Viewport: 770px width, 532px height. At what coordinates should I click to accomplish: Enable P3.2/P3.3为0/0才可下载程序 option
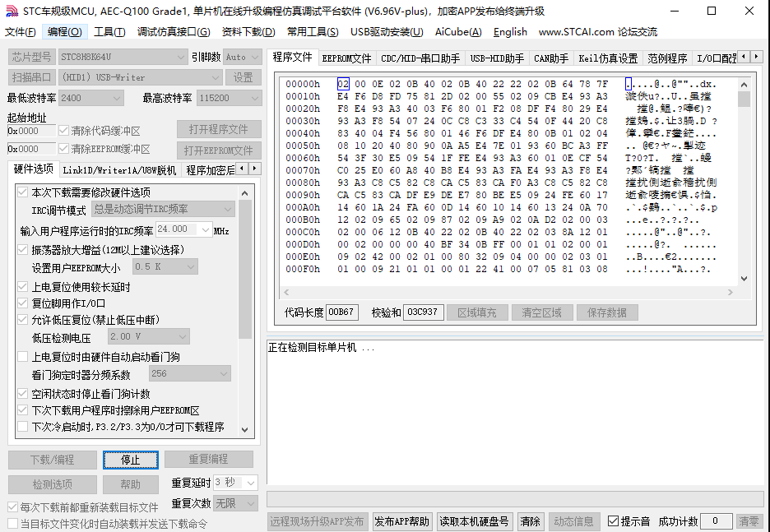[22, 427]
